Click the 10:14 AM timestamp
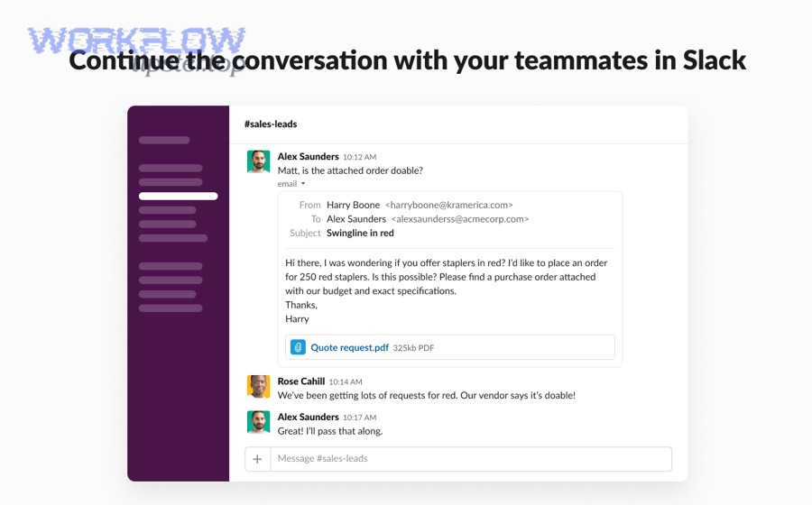 (346, 381)
